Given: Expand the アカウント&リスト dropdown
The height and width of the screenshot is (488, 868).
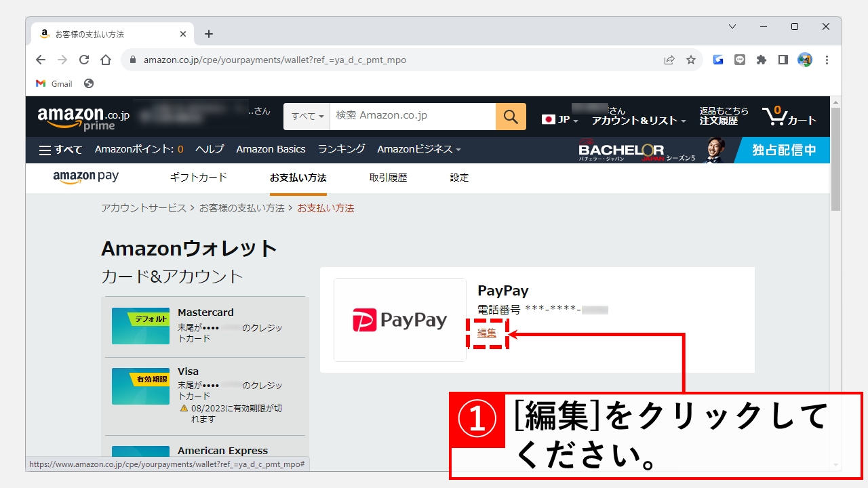Looking at the screenshot, I should click(638, 119).
